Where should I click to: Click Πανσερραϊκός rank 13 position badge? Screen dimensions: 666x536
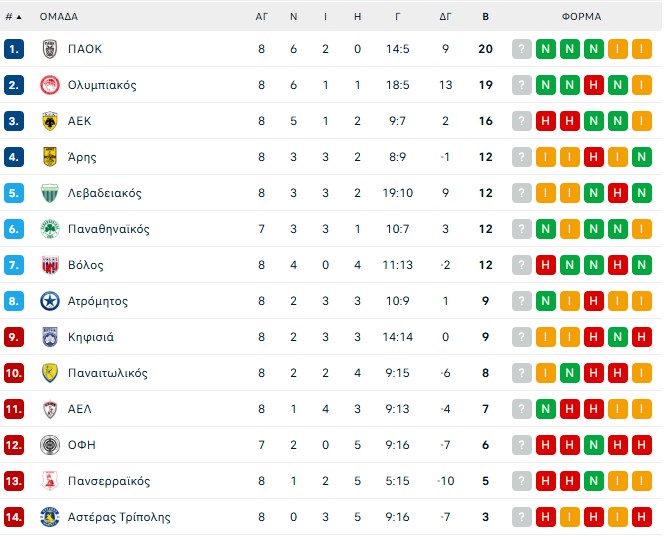14,481
